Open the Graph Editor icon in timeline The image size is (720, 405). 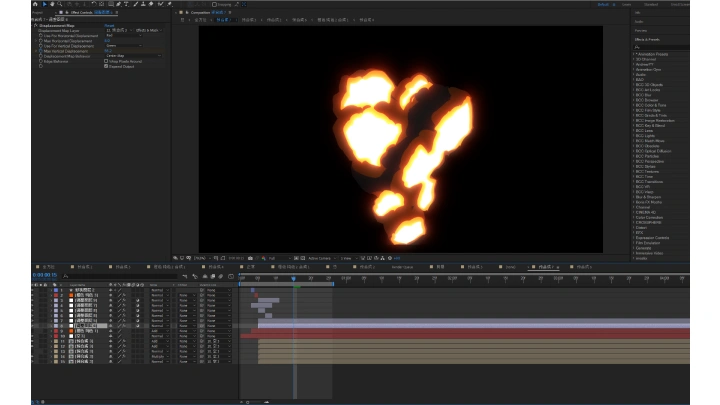pos(231,276)
